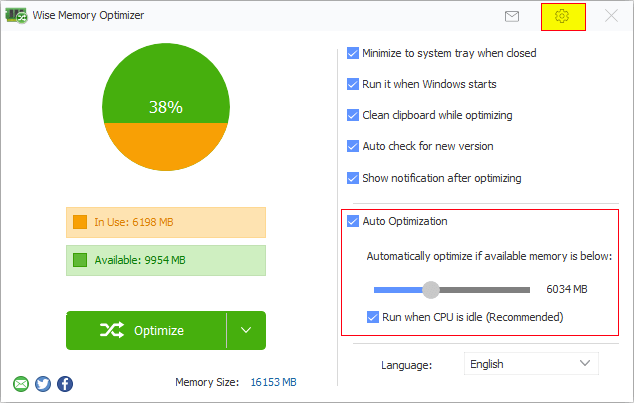Open the Language dropdown showing English
Screen dimensions: 634x403
[x=532, y=364]
